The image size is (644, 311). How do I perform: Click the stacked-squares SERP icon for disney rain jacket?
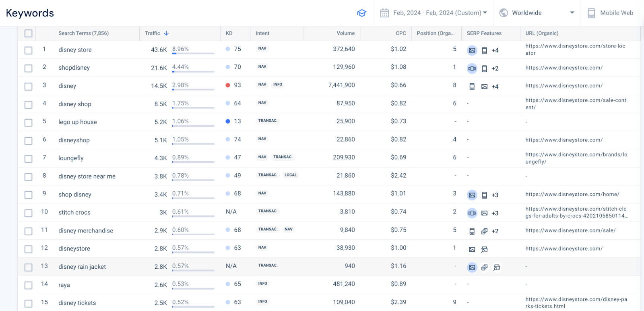click(x=485, y=267)
